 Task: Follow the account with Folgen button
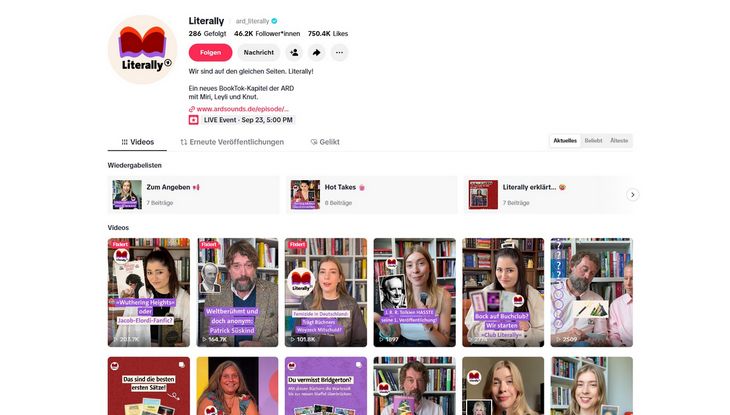click(x=210, y=53)
